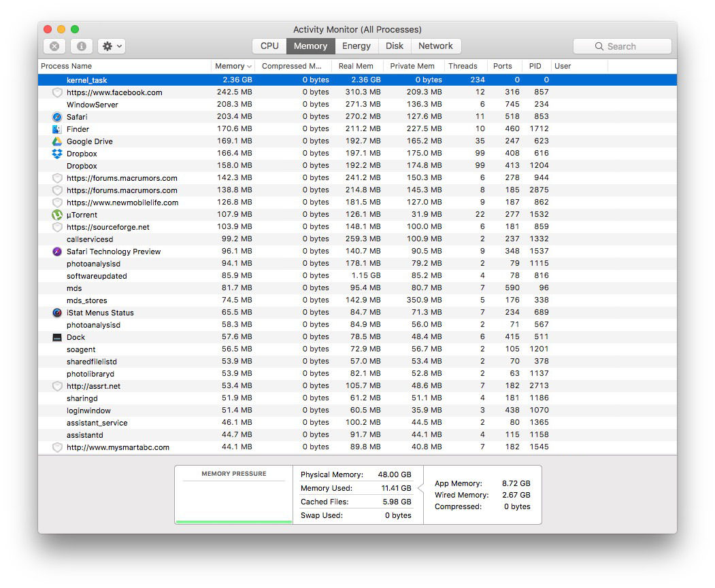The image size is (715, 588).
Task: Select the mds_stores process
Action: (x=358, y=300)
